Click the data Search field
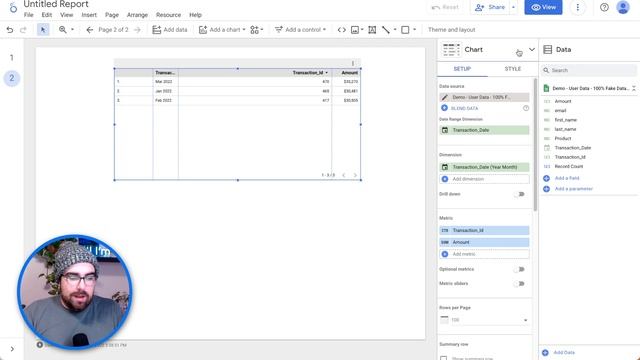Screen dimensions: 640x360 point(589,70)
